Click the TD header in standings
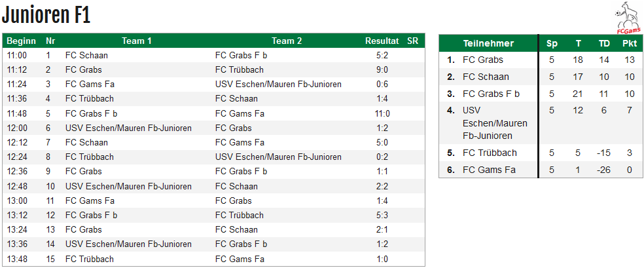The width and height of the screenshot is (644, 268). point(604,43)
